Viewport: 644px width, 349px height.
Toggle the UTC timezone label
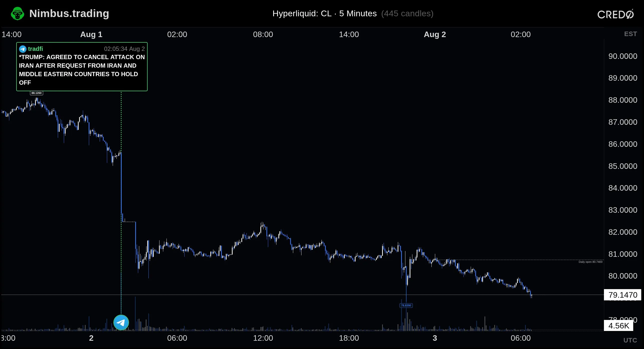pyautogui.click(x=630, y=340)
